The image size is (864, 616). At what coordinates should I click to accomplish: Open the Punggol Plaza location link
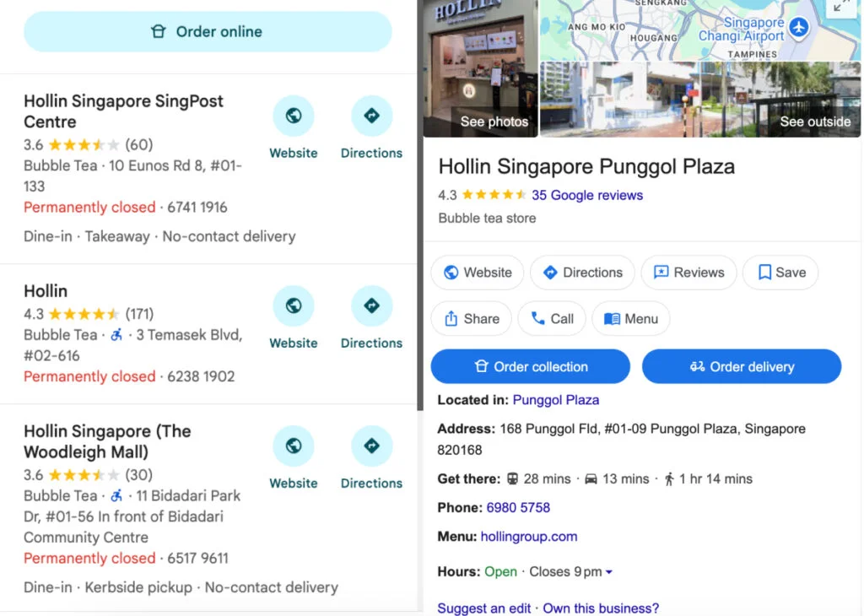[x=556, y=400]
